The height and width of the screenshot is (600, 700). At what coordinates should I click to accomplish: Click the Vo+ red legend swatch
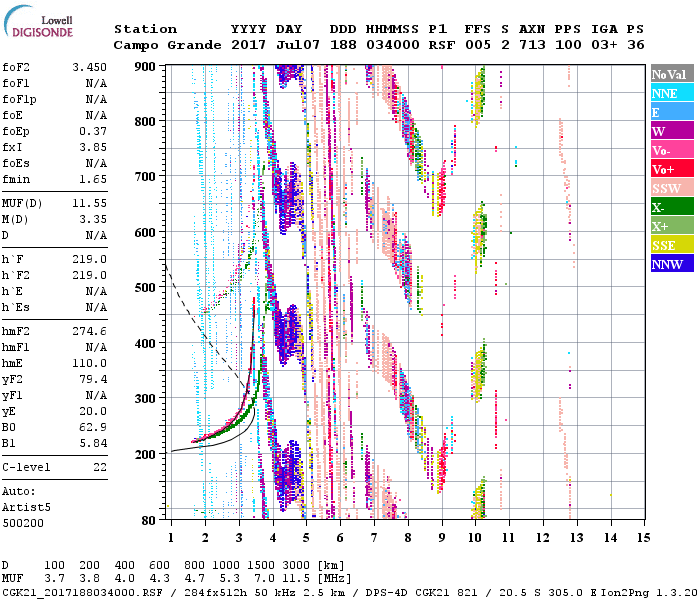[x=671, y=169]
